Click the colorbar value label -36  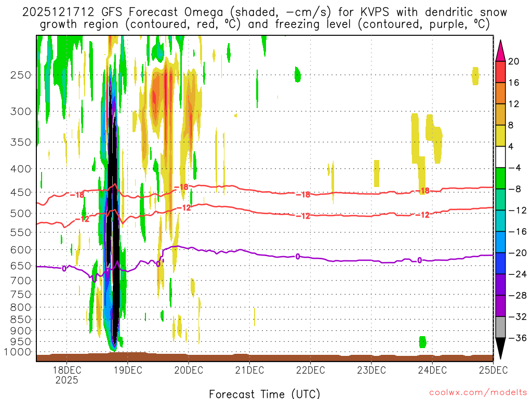click(517, 338)
